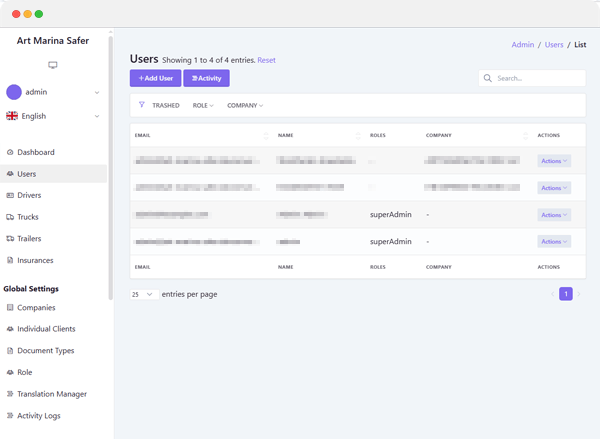Expand the admin account dropdown chevron
600x439 pixels.
[97, 93]
